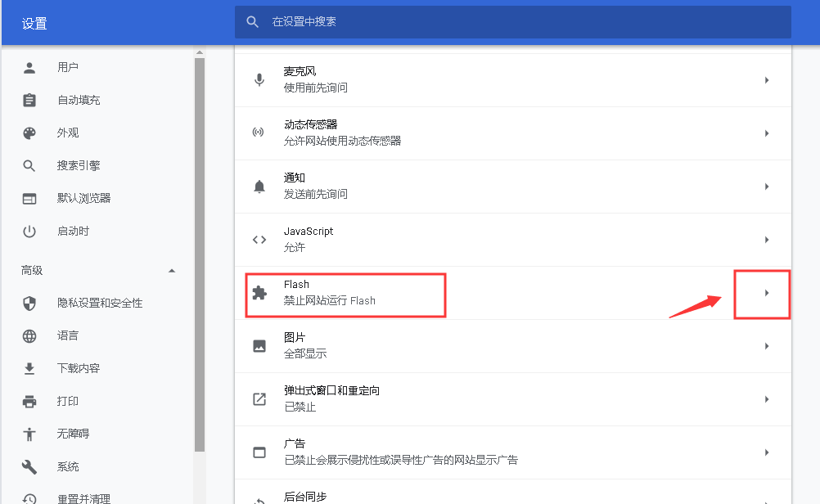Expand the JavaScript row arrow
Screen dimensions: 820x504
tap(767, 240)
